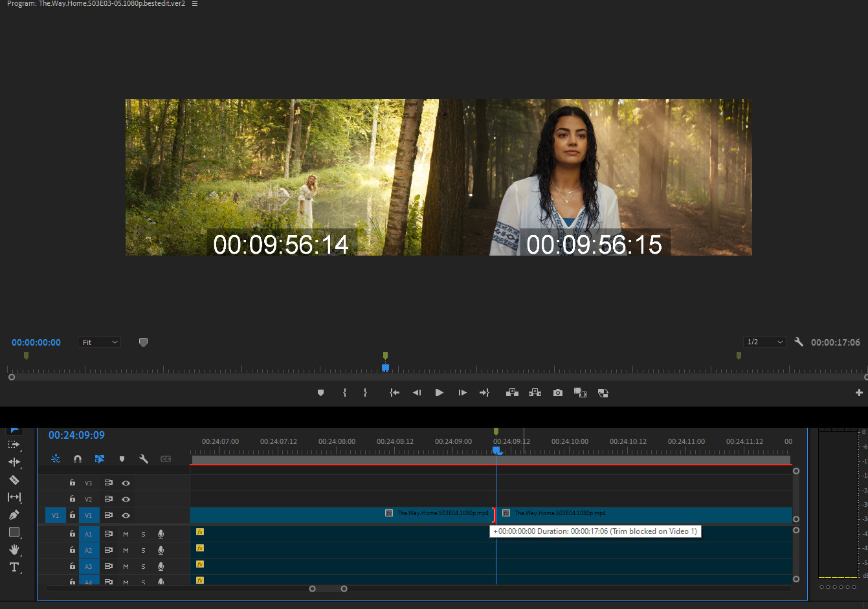Click the timeline horizontal zoom scrollbar
The width and height of the screenshot is (868, 609).
coord(328,589)
